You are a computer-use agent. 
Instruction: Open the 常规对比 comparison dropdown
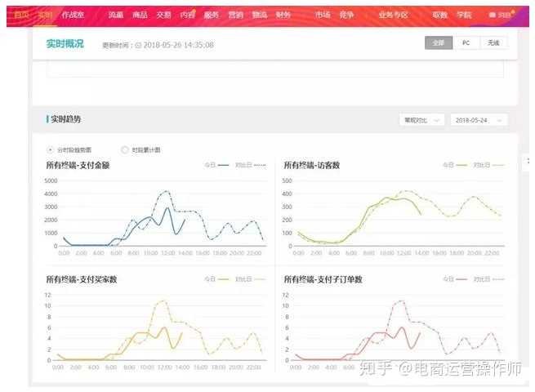click(421, 120)
